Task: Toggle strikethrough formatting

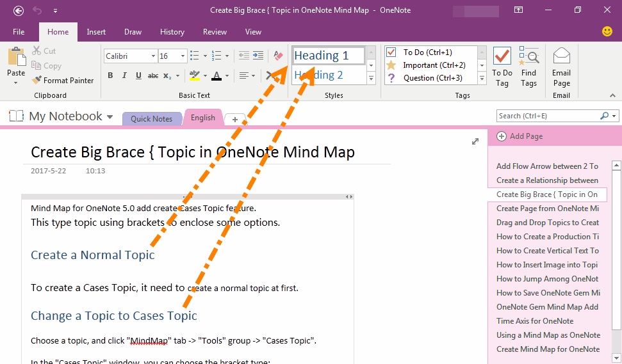Action: (x=153, y=75)
